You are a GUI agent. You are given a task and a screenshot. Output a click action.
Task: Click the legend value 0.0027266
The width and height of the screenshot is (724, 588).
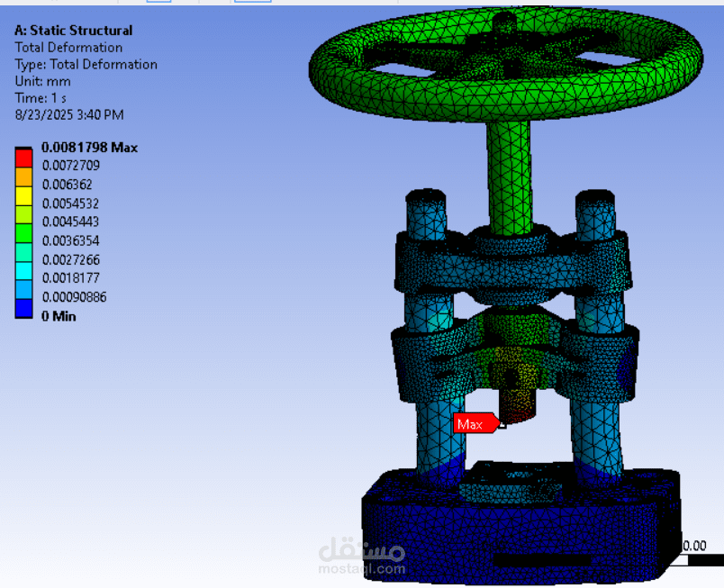click(x=70, y=260)
